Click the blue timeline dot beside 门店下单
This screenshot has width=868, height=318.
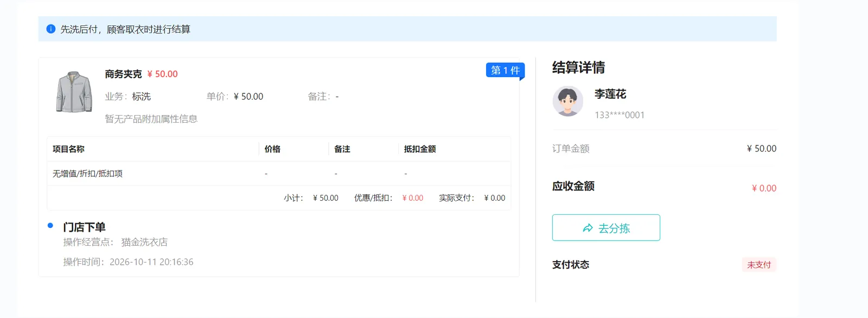tap(50, 225)
